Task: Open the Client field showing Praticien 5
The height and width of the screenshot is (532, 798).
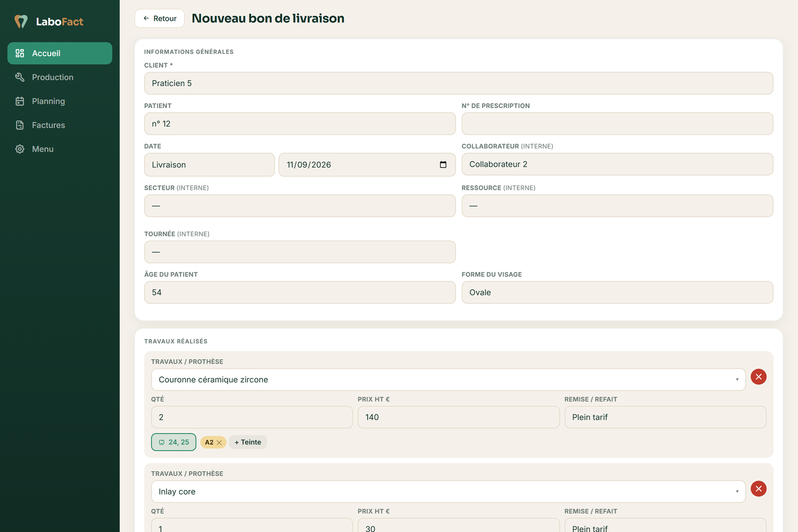Action: click(x=459, y=84)
